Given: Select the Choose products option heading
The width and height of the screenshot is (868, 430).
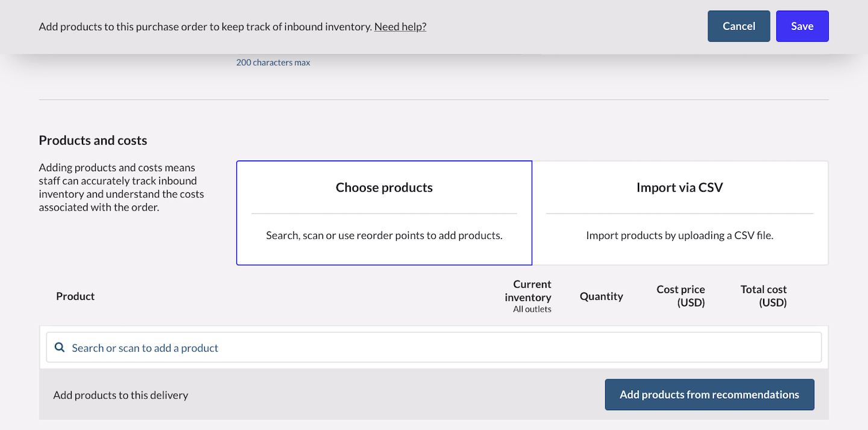Looking at the screenshot, I should [x=384, y=188].
